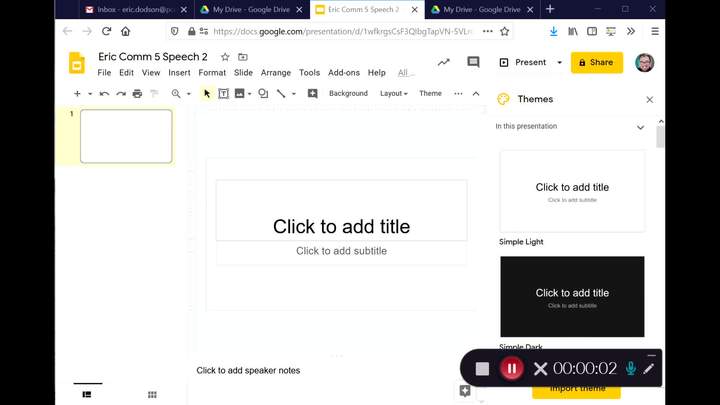
Task: Open the Insert menu
Action: point(179,73)
